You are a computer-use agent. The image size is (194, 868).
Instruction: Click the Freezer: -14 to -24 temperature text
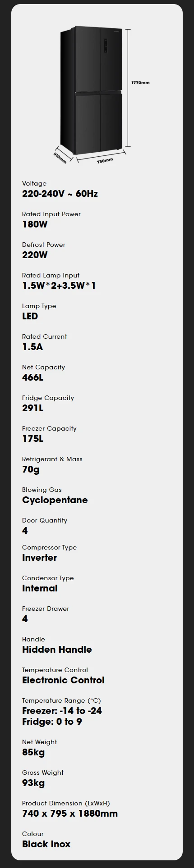click(62, 711)
